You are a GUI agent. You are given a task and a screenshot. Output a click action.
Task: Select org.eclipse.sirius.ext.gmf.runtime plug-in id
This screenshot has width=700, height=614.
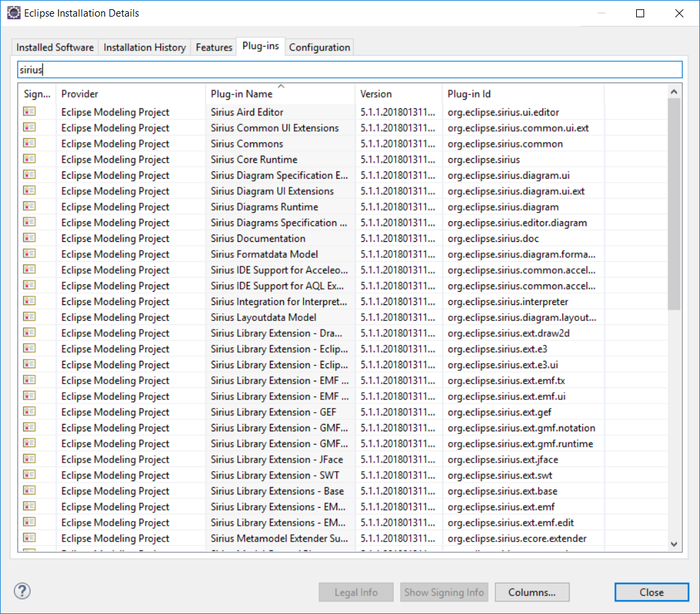(520, 444)
